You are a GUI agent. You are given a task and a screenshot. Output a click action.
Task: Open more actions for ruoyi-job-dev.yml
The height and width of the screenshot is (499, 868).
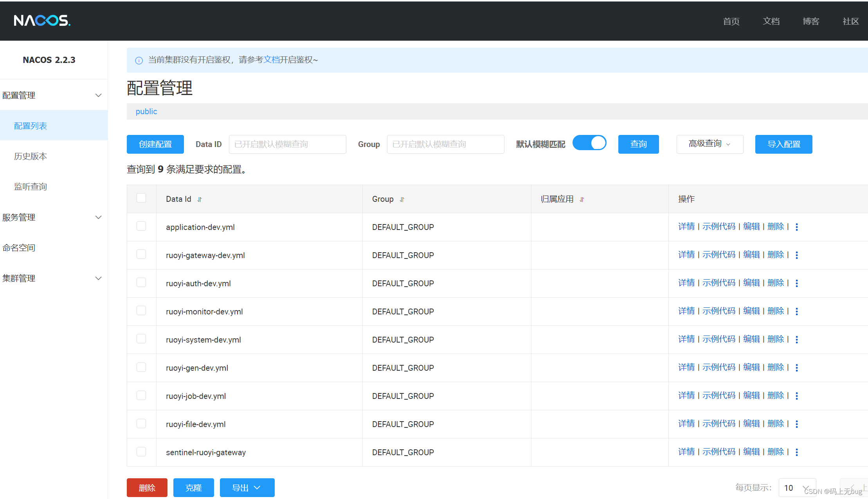pyautogui.click(x=797, y=396)
